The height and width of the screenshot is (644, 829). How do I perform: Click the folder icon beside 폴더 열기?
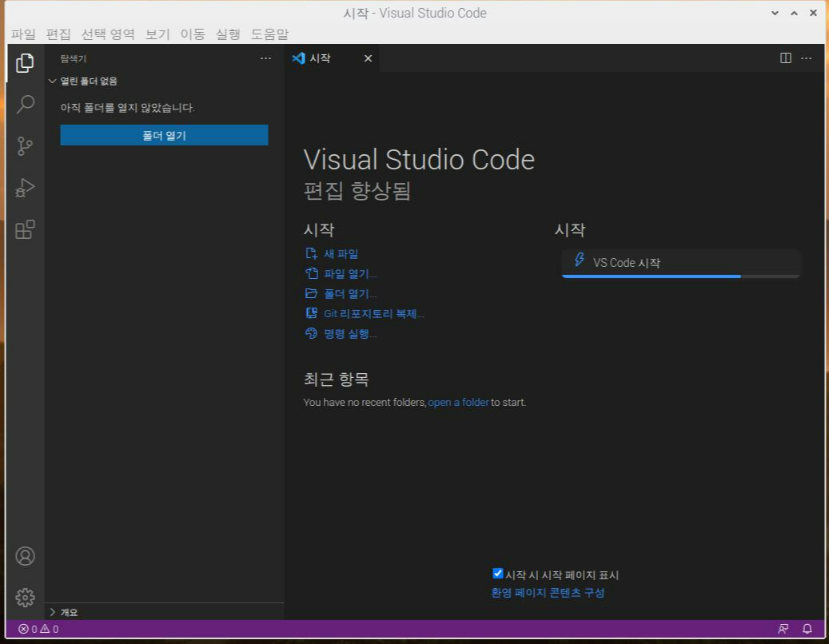[x=312, y=293]
